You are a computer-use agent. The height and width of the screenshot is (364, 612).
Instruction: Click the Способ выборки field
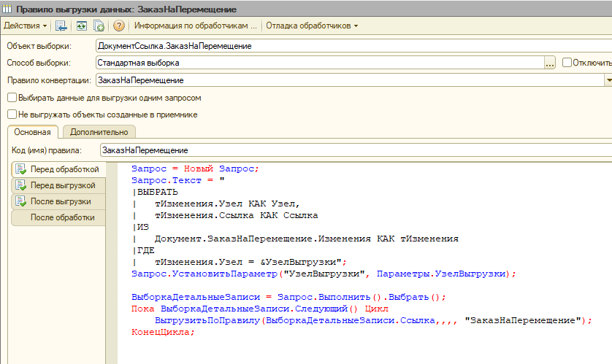(x=320, y=63)
